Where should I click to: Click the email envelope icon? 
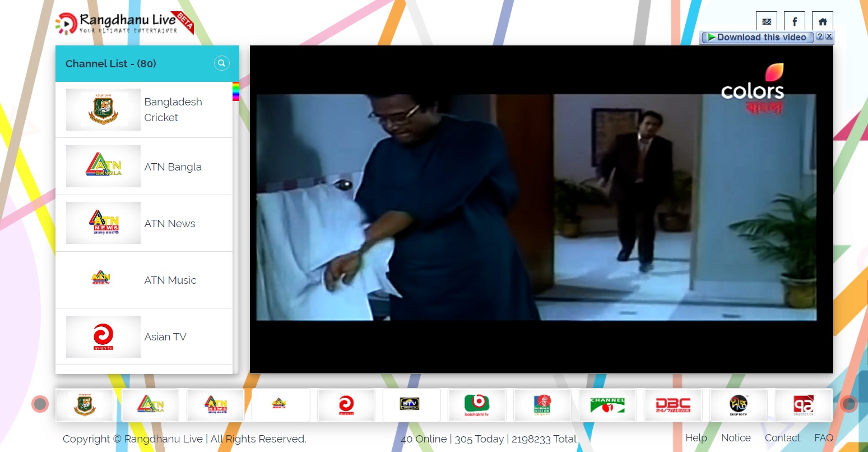(x=767, y=21)
